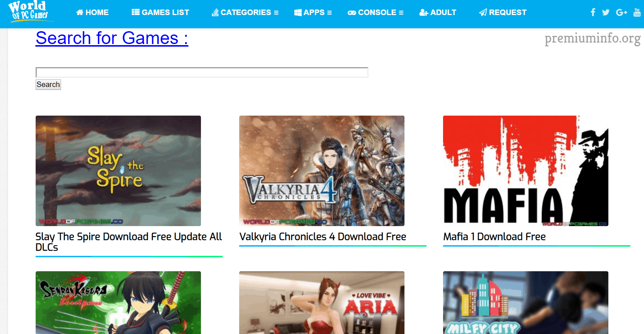Open the Valkyria Chronicles 4 thumbnail

[x=322, y=171]
